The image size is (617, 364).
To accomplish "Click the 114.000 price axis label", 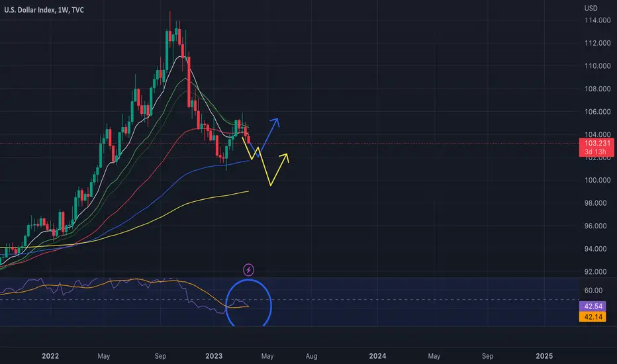I will pyautogui.click(x=597, y=20).
